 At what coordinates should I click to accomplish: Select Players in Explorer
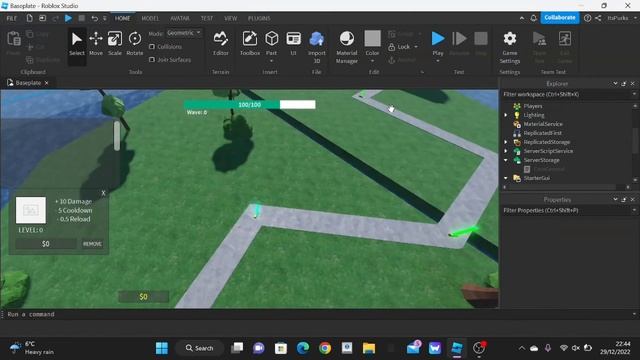pyautogui.click(x=533, y=106)
